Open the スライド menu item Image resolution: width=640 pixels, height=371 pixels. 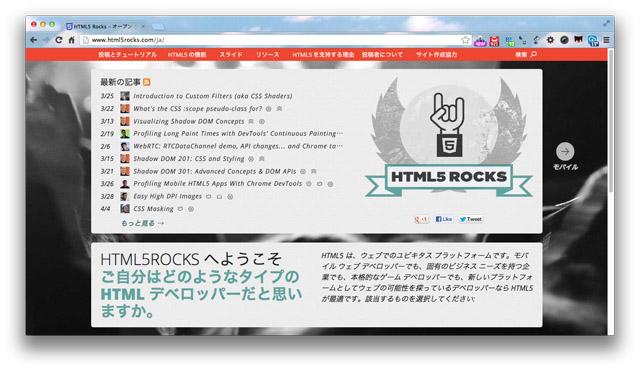click(231, 54)
